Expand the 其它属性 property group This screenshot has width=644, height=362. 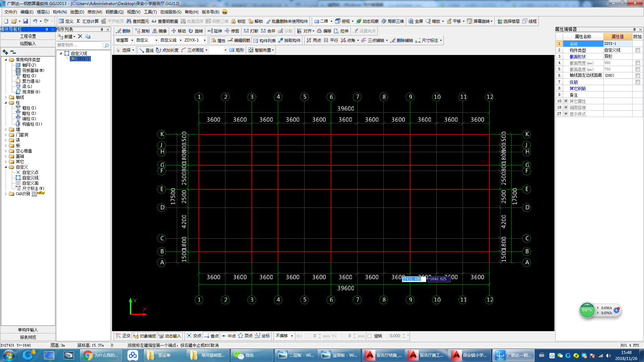point(566,101)
